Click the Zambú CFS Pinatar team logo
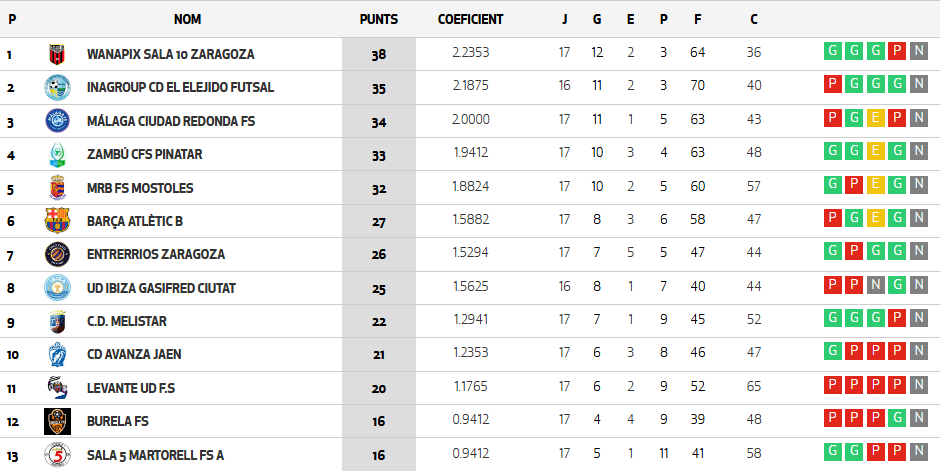The height and width of the screenshot is (471, 940). click(57, 154)
